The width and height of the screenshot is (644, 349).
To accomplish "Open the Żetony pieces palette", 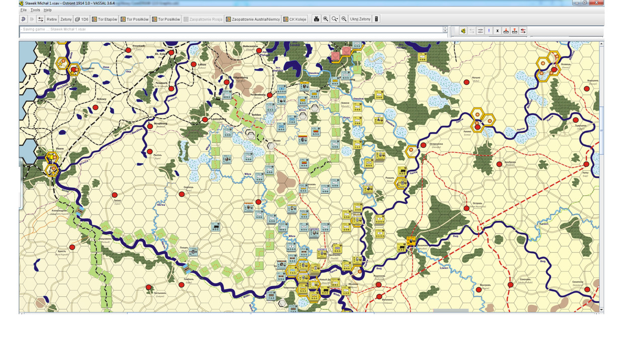I will [66, 19].
